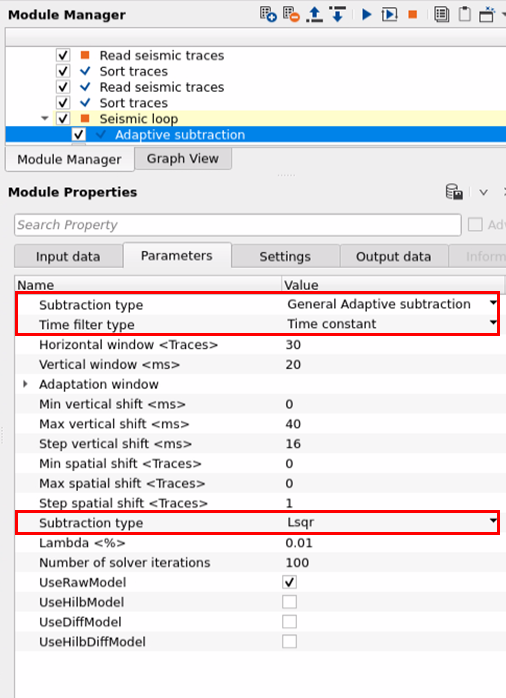Expand the Adaptation window group
Image resolution: width=506 pixels, height=698 pixels.
tap(25, 384)
